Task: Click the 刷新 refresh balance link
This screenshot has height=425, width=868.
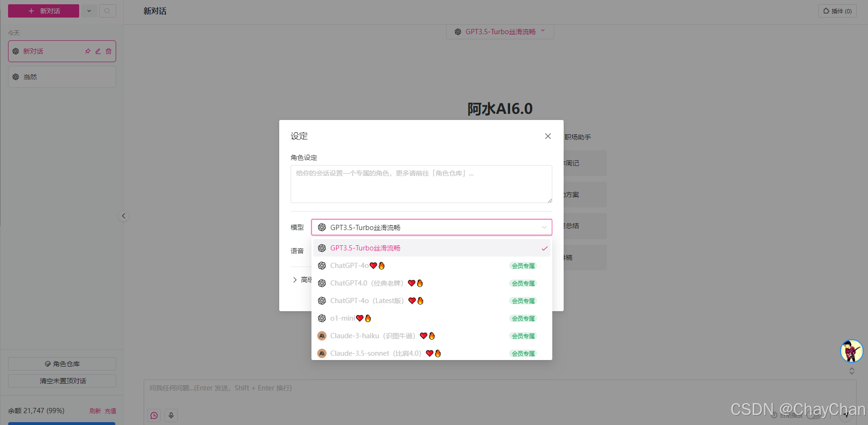Action: 95,411
